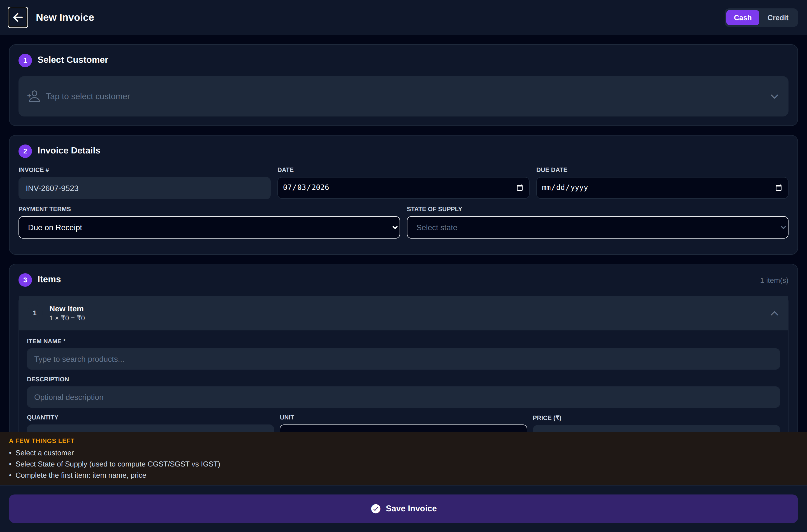
Task: Click the step 3 number badge
Action: [x=25, y=280]
